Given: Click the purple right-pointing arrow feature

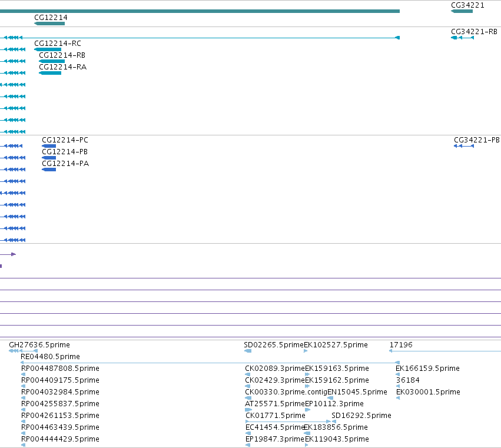Looking at the screenshot, I should pos(8,254).
